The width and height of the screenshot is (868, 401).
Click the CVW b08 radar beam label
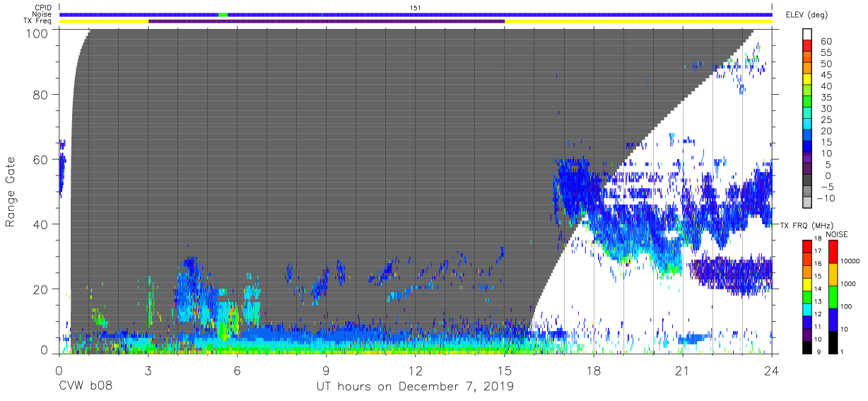(x=86, y=387)
